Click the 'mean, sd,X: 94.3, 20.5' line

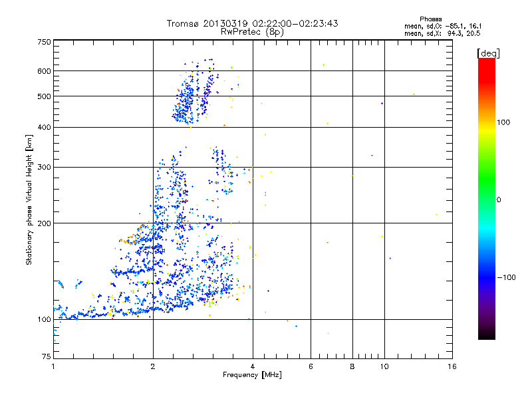[x=442, y=33]
